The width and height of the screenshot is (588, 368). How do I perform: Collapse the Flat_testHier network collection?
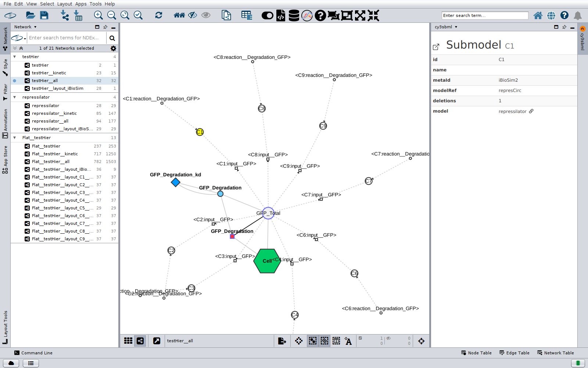click(x=15, y=138)
